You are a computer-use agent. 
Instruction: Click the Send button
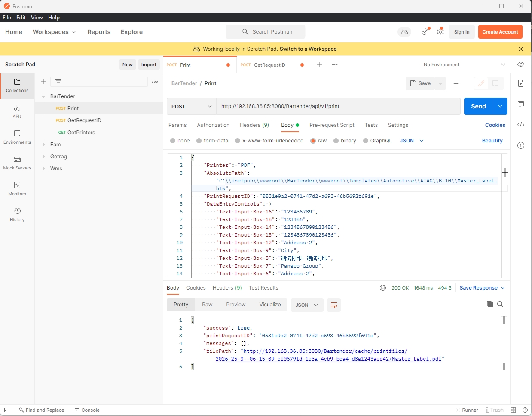click(478, 106)
